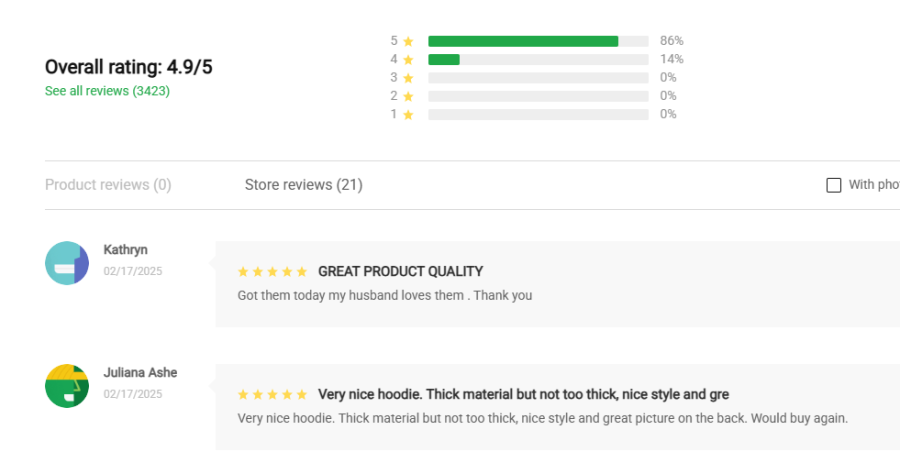Click the 3-star rating row star icon
Viewport: 900px width, 463px height.
pyautogui.click(x=408, y=78)
